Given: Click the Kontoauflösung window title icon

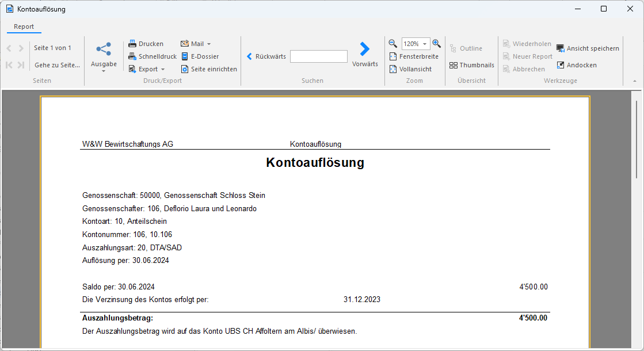Looking at the screenshot, I should coord(9,9).
